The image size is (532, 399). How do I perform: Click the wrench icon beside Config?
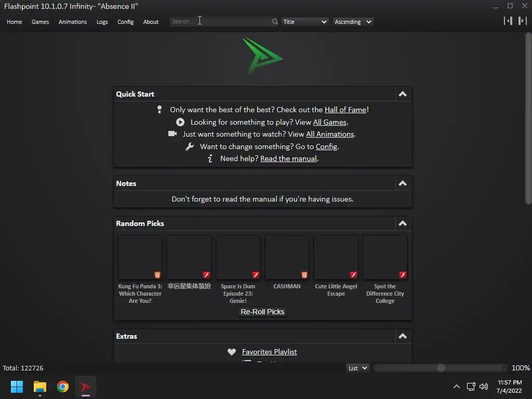coord(189,147)
